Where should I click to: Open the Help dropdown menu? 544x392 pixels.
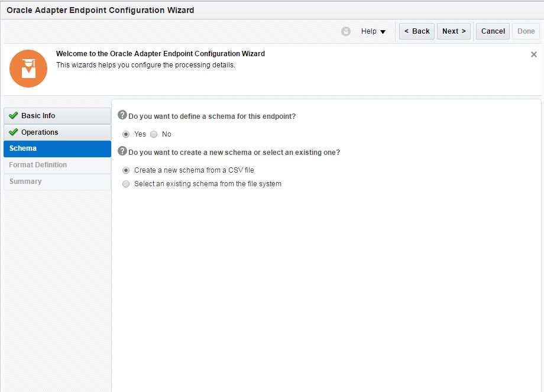(369, 31)
